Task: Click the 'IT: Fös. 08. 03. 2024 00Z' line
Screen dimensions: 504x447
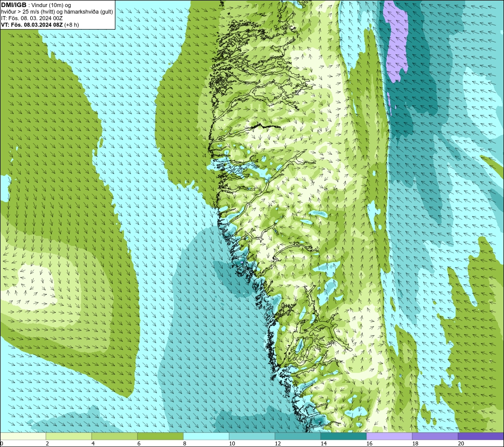Action: (32, 18)
